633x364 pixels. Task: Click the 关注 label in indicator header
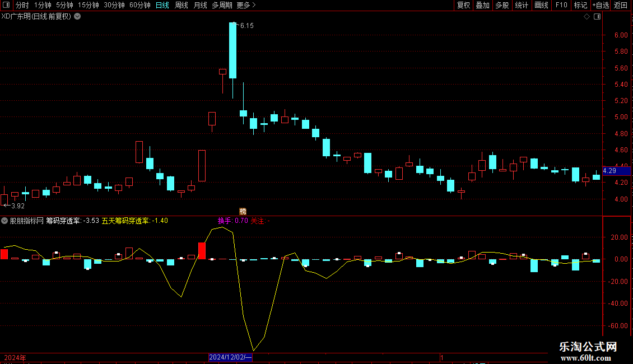pyautogui.click(x=260, y=221)
